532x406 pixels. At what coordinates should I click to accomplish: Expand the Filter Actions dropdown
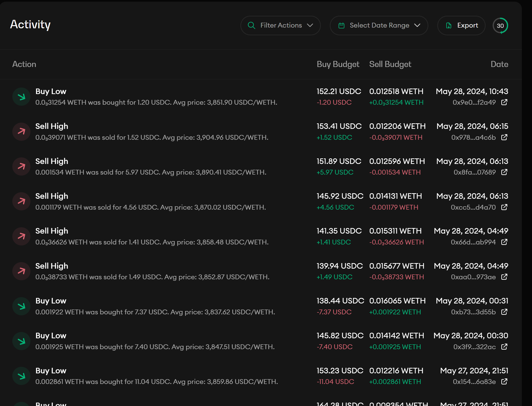(x=280, y=25)
